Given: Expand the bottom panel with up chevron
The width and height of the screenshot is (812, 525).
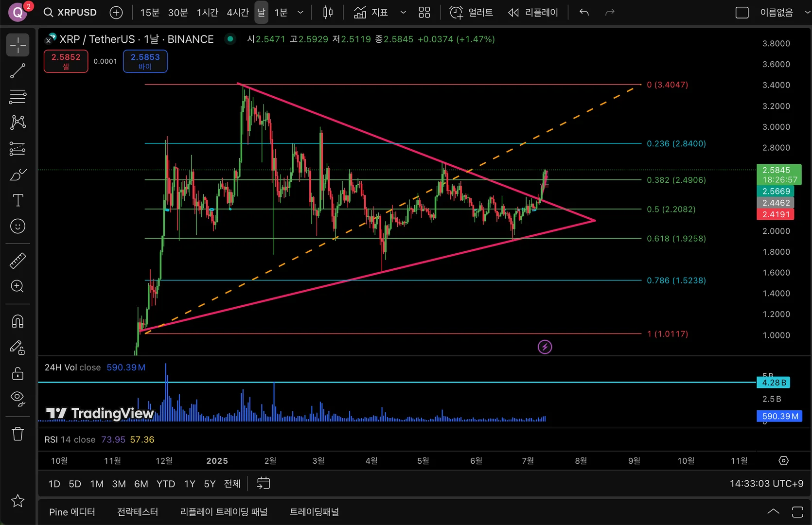Looking at the screenshot, I should click(773, 511).
